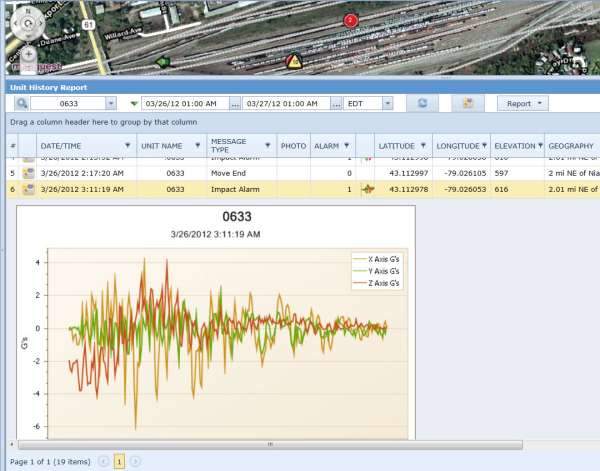
Task: Click the impact icon in row 6
Action: [367, 189]
